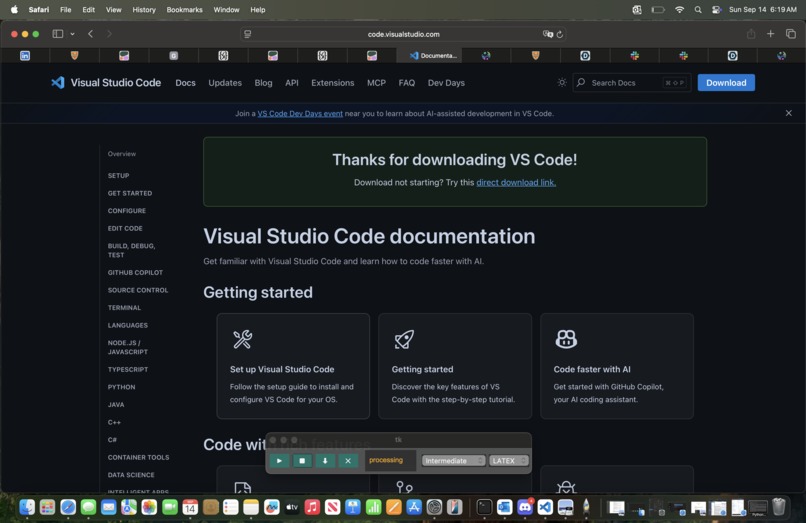Click the blue Download button
The image size is (806, 523).
tap(726, 82)
